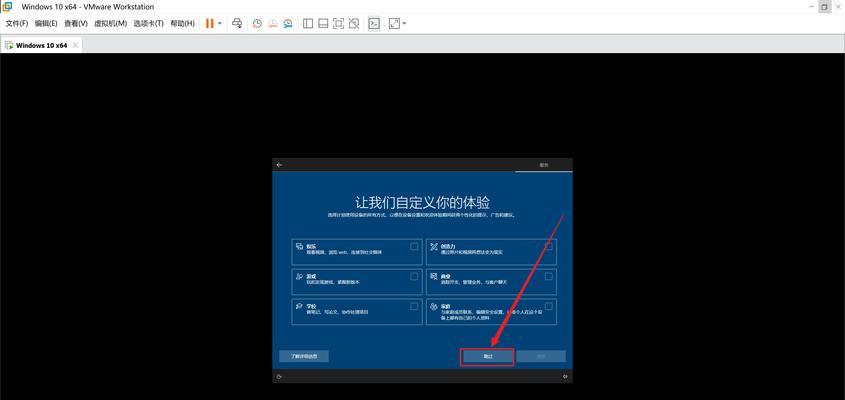The width and height of the screenshot is (845, 400).
Task: Open the snapshot manager icon
Action: click(288, 23)
